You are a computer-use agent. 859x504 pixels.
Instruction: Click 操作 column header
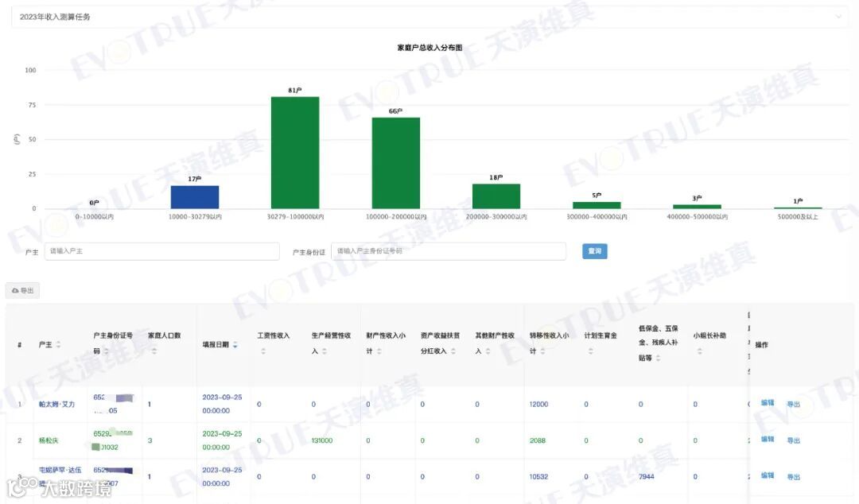pyautogui.click(x=761, y=344)
